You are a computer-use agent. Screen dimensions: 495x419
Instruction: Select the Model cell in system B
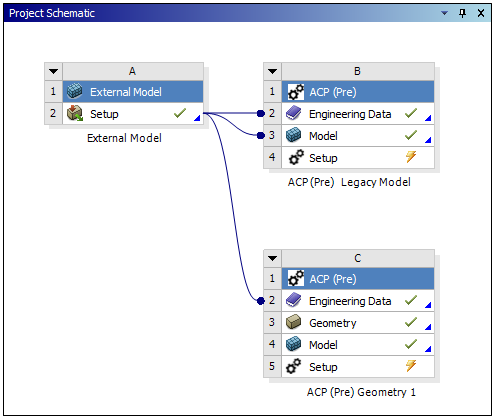coord(358,136)
